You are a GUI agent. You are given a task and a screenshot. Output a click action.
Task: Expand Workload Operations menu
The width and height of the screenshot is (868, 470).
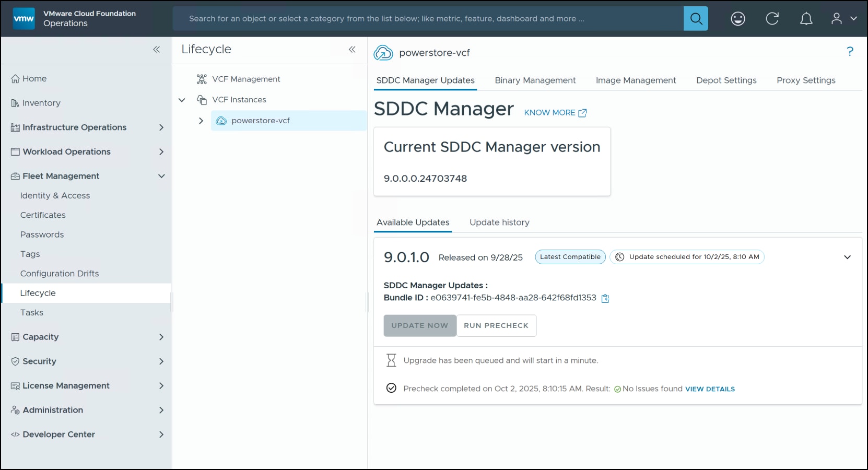[x=161, y=152]
